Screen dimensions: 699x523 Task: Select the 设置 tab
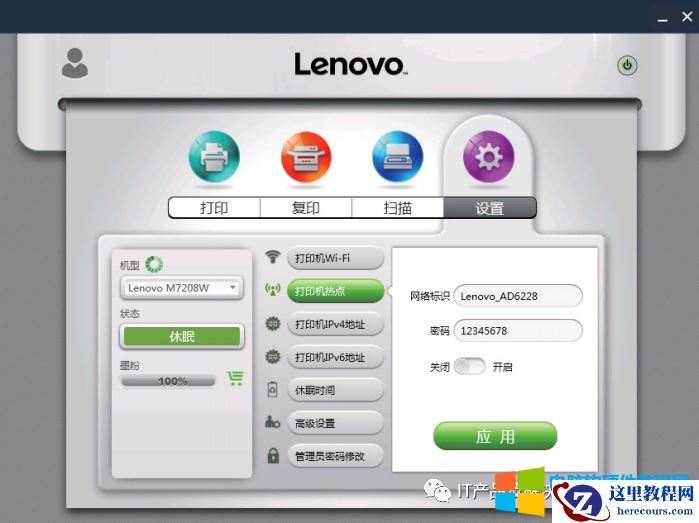pyautogui.click(x=489, y=208)
